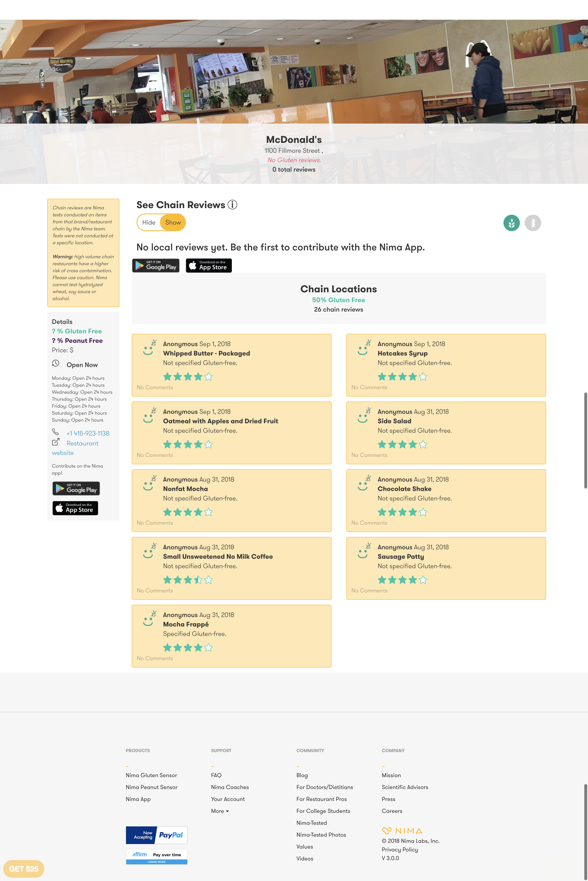588x881 pixels.
Task: Click the grey peanut filter icon
Action: click(x=533, y=223)
